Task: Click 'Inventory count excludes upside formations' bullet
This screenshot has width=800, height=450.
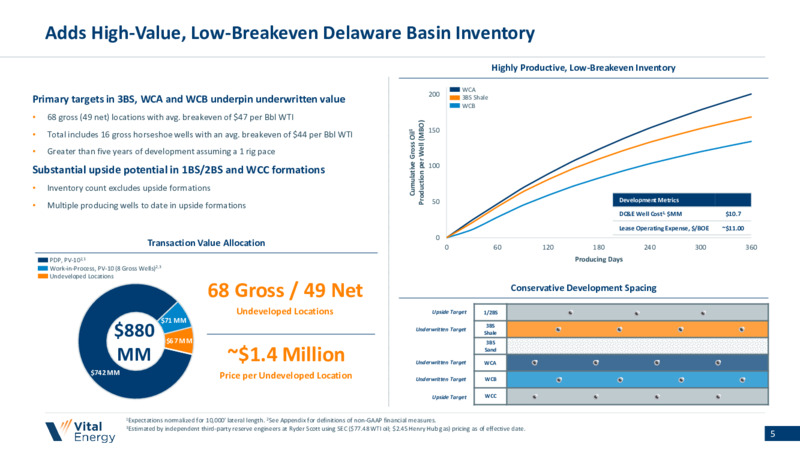Action: coord(129,188)
